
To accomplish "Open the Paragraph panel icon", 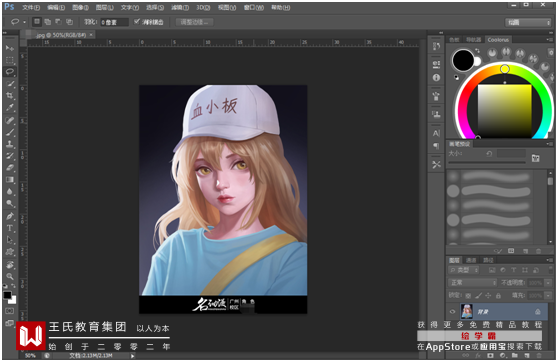I will (436, 146).
